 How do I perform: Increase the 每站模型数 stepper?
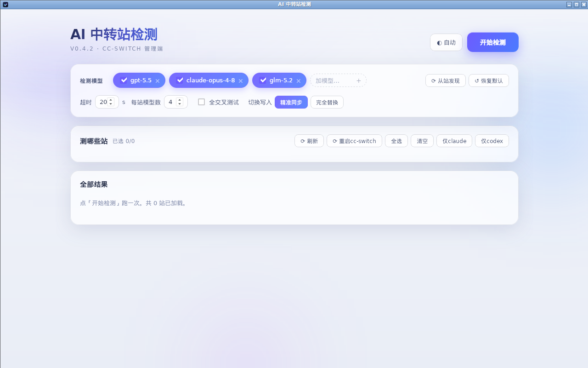(x=180, y=100)
